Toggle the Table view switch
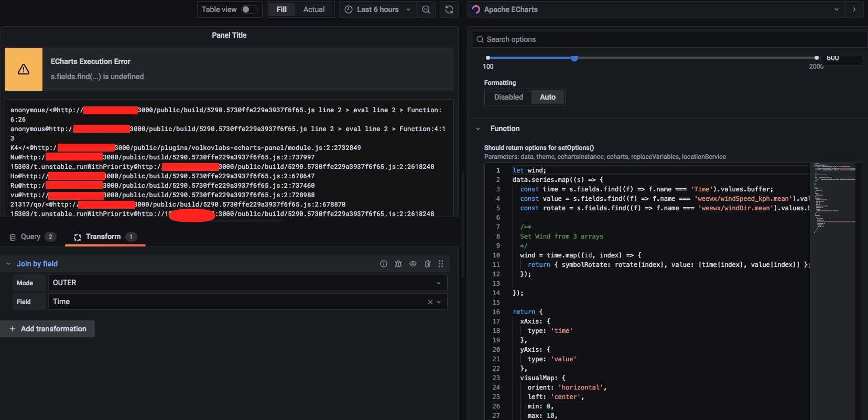The height and width of the screenshot is (420, 868). point(249,9)
